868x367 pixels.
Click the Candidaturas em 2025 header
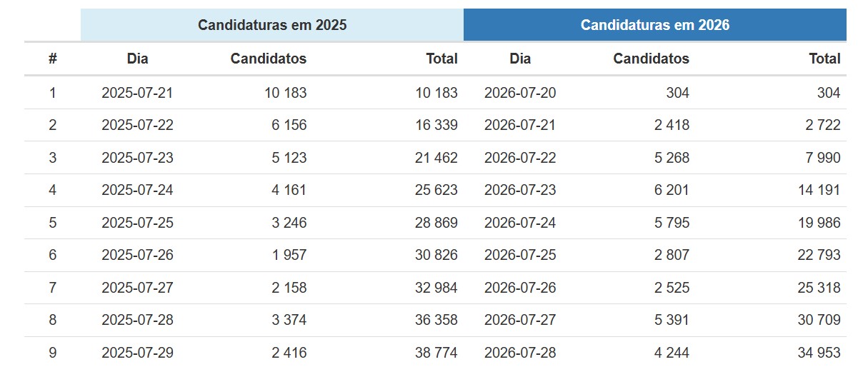(272, 25)
